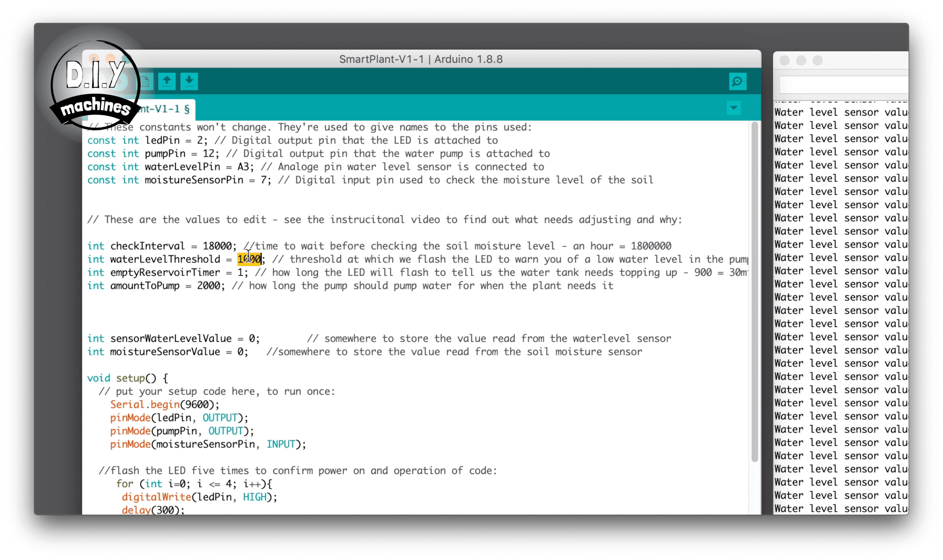This screenshot has width=943, height=560.
Task: Click the second grey button of serial window
Action: (x=801, y=60)
